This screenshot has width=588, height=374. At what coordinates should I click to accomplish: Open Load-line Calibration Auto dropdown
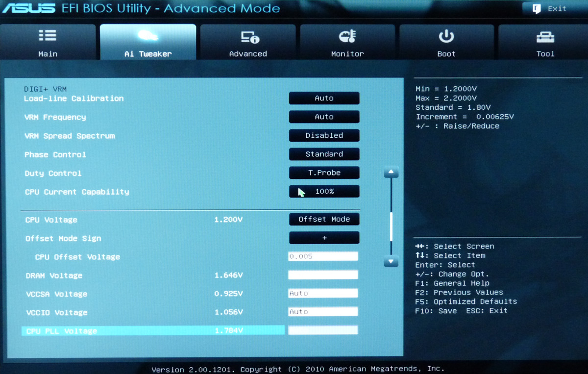tap(324, 98)
